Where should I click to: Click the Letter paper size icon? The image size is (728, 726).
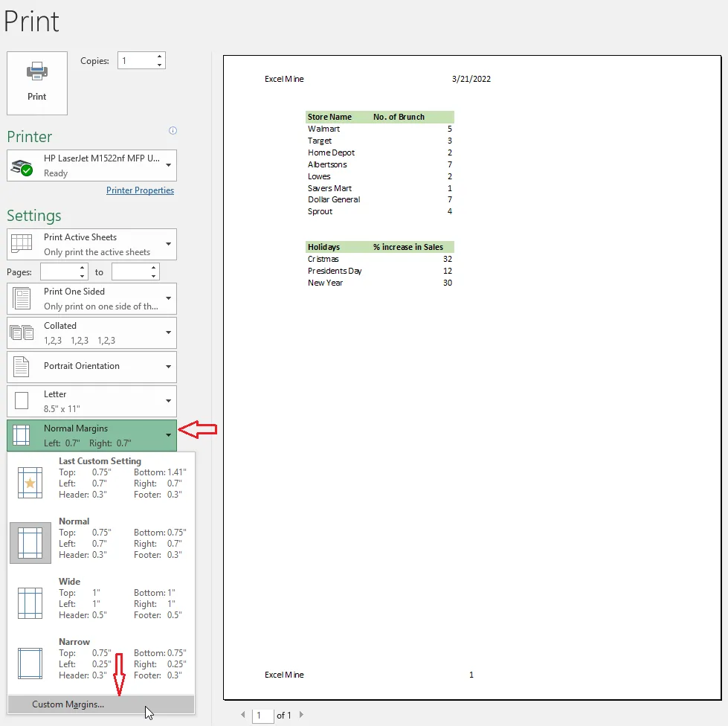[x=22, y=401]
